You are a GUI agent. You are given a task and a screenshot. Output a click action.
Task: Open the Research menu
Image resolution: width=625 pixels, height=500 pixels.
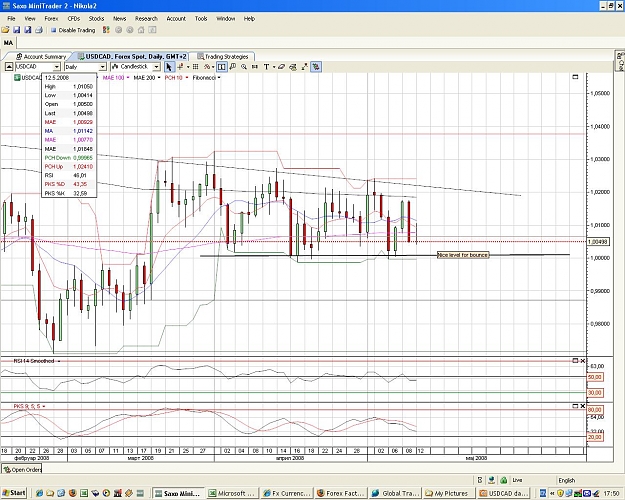click(146, 18)
